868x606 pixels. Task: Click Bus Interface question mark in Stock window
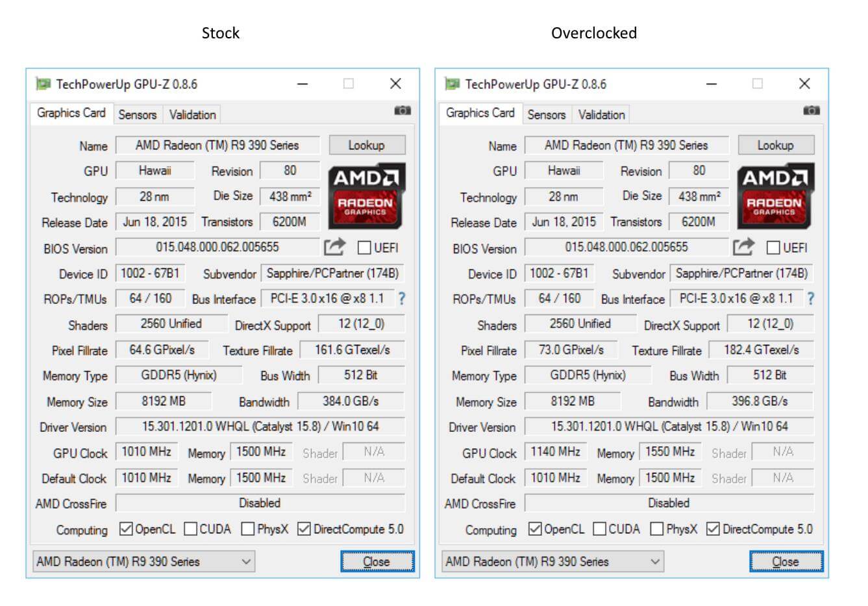click(402, 299)
